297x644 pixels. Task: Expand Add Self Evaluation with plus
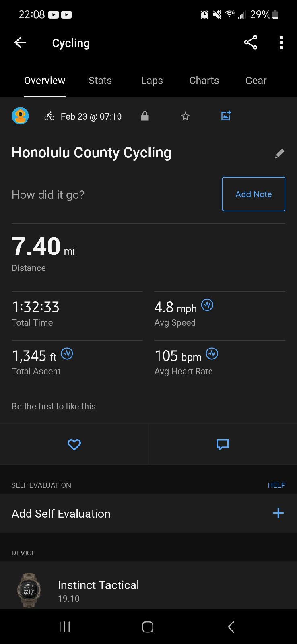[x=278, y=513]
